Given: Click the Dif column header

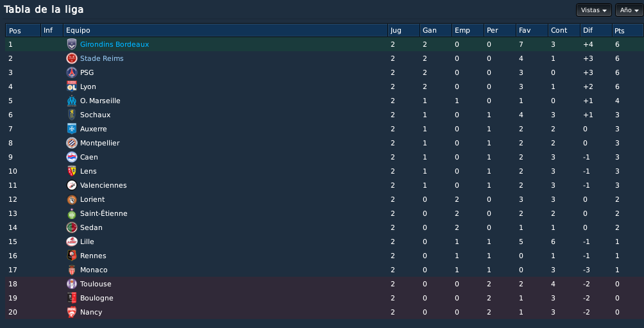Looking at the screenshot, I should [x=596, y=30].
